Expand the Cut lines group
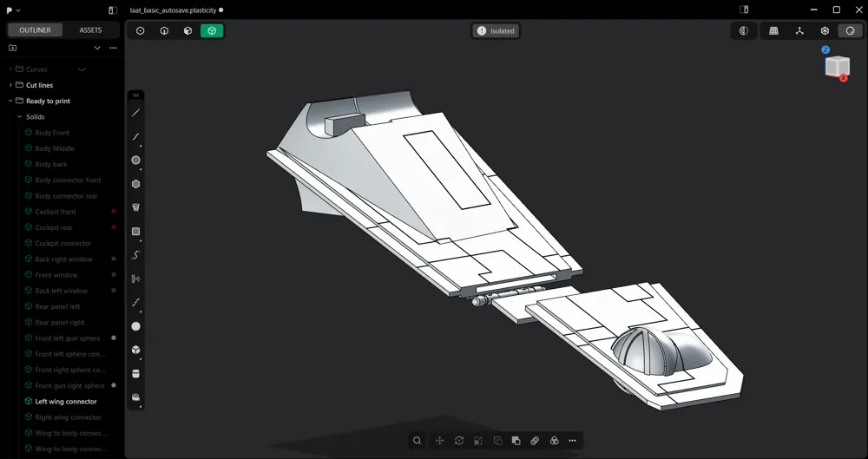Screen dimensions: 868x459 10,85
